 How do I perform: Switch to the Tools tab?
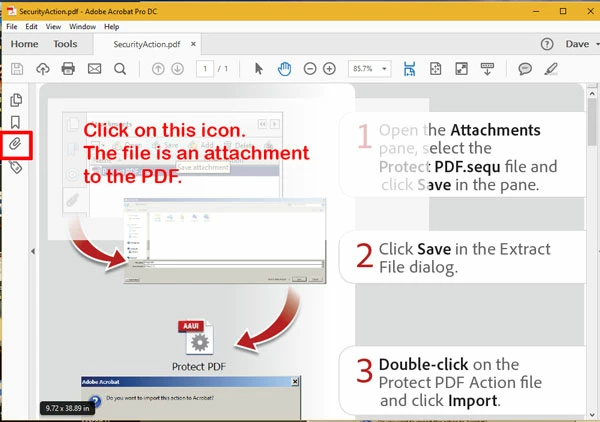(x=65, y=44)
